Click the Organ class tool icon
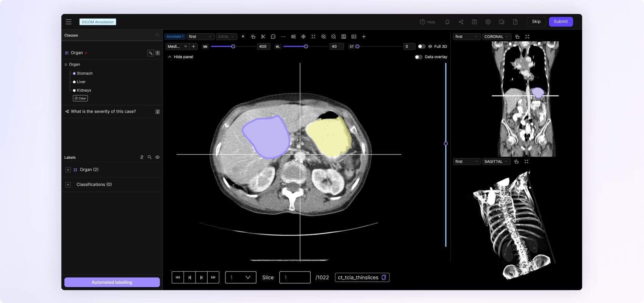Screen dimensions: 644x303 [x=150, y=53]
